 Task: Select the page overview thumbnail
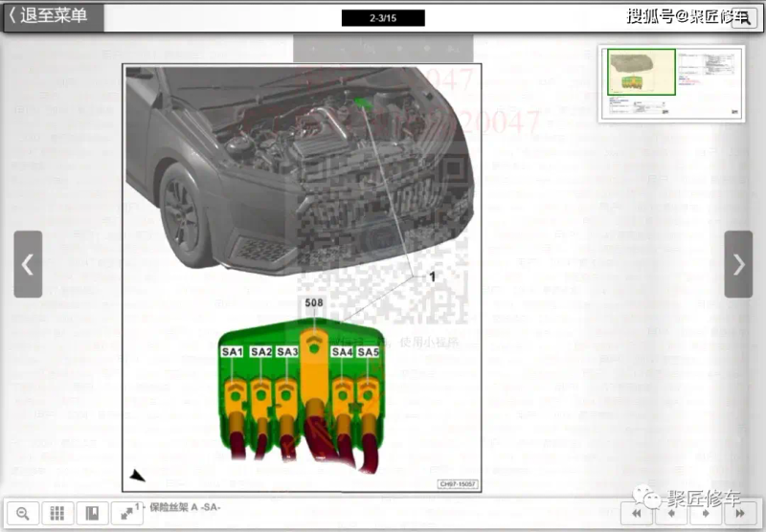click(x=672, y=83)
